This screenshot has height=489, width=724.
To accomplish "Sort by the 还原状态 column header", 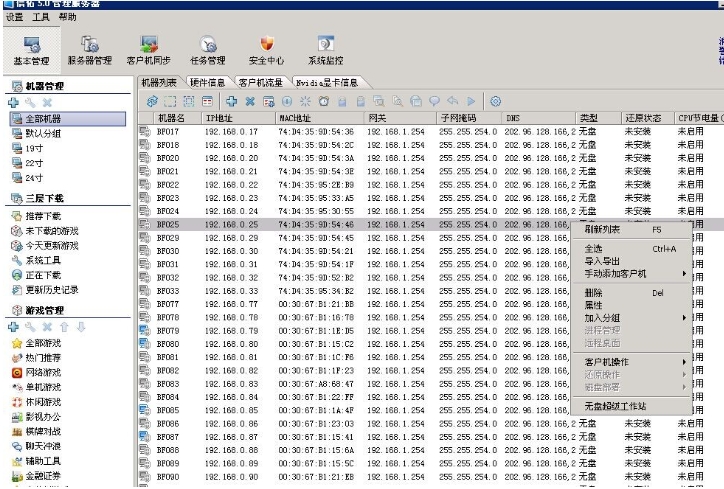I will (648, 118).
